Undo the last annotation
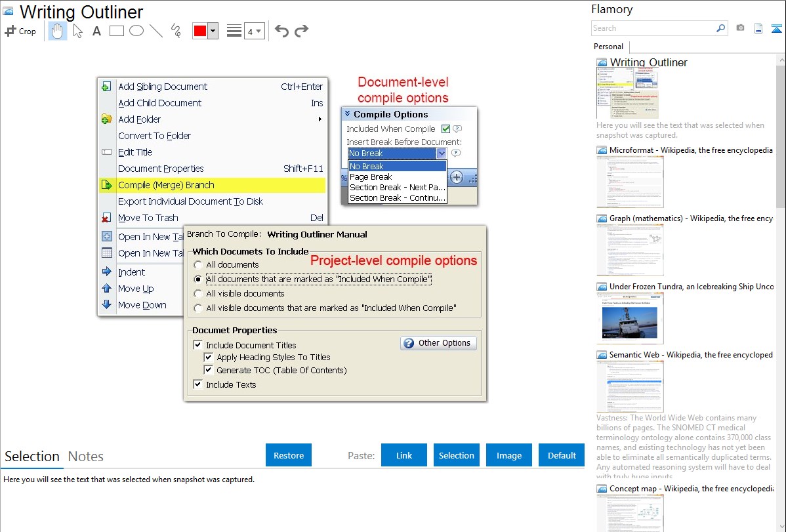The image size is (786, 532). tap(281, 31)
